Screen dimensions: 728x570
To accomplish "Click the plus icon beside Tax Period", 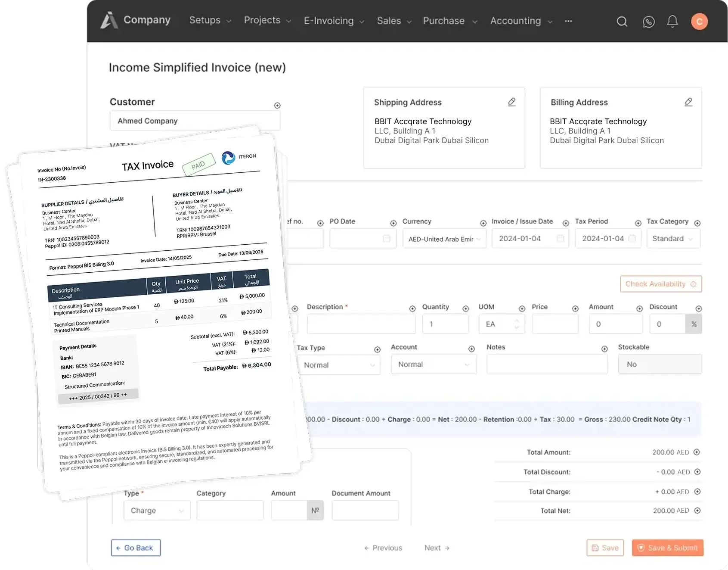I will pos(638,223).
